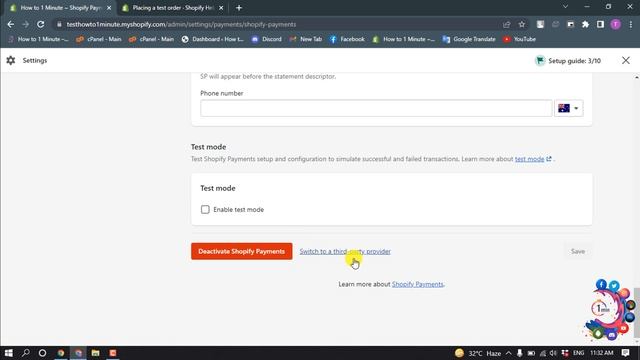Open the Shopify Payments learn more link

[x=417, y=284]
